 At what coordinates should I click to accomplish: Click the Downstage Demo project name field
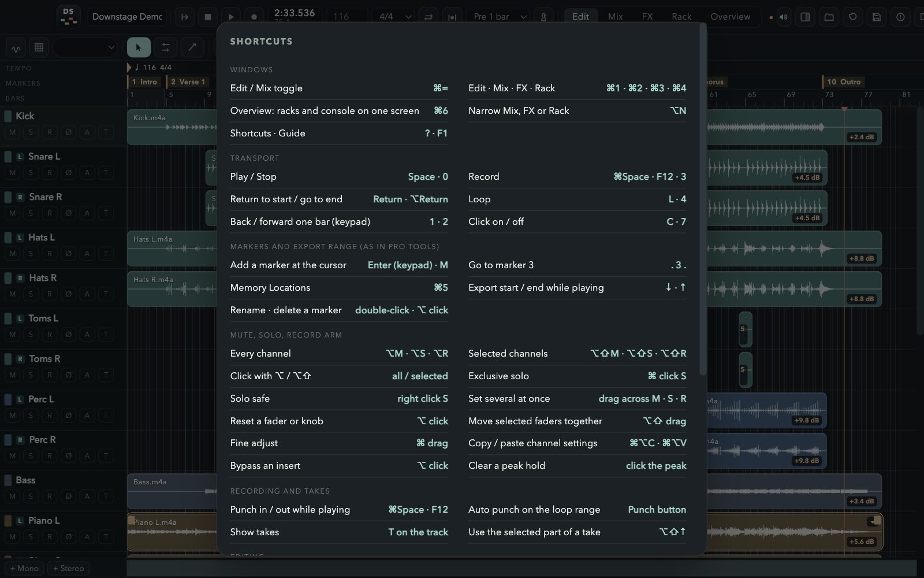[x=127, y=17]
